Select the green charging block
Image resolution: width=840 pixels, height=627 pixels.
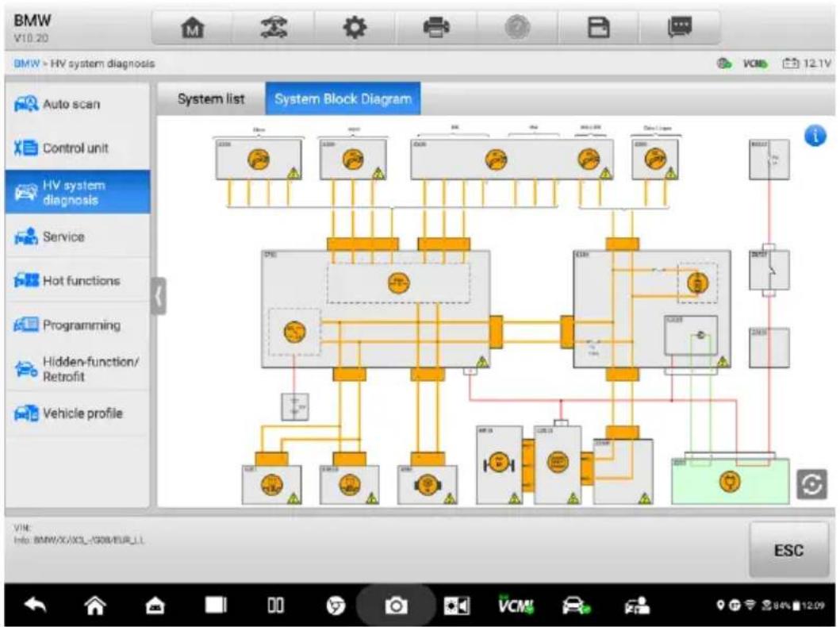pyautogui.click(x=730, y=481)
